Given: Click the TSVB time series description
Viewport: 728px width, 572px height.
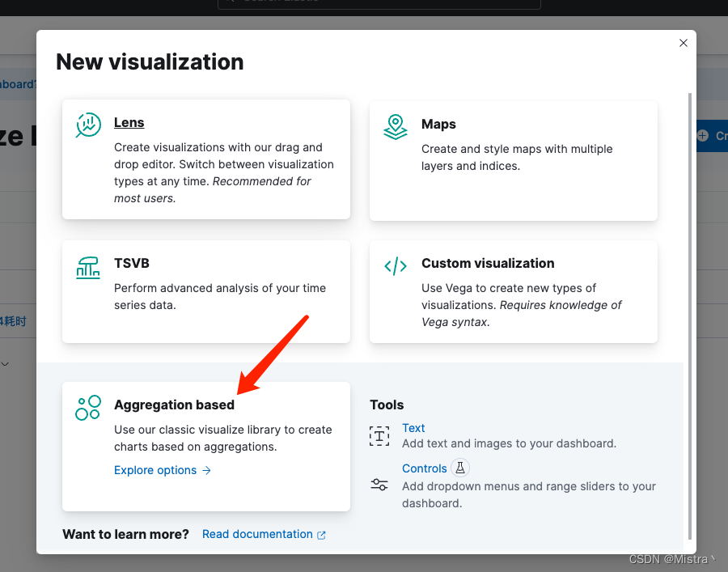Looking at the screenshot, I should (x=219, y=297).
